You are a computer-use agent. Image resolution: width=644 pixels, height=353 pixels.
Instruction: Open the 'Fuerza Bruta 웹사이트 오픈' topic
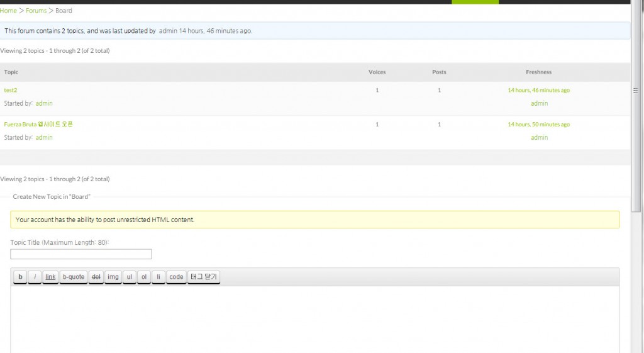tap(38, 125)
